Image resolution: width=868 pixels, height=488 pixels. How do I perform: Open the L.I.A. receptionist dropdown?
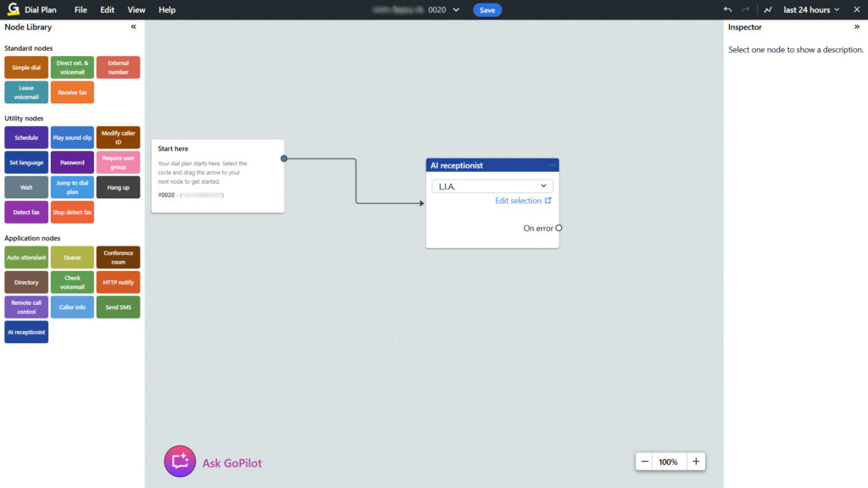pos(492,186)
